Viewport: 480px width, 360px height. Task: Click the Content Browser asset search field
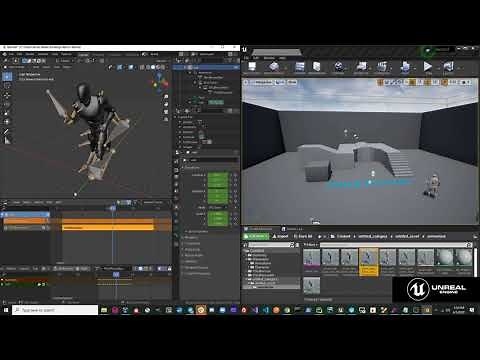pos(395,245)
